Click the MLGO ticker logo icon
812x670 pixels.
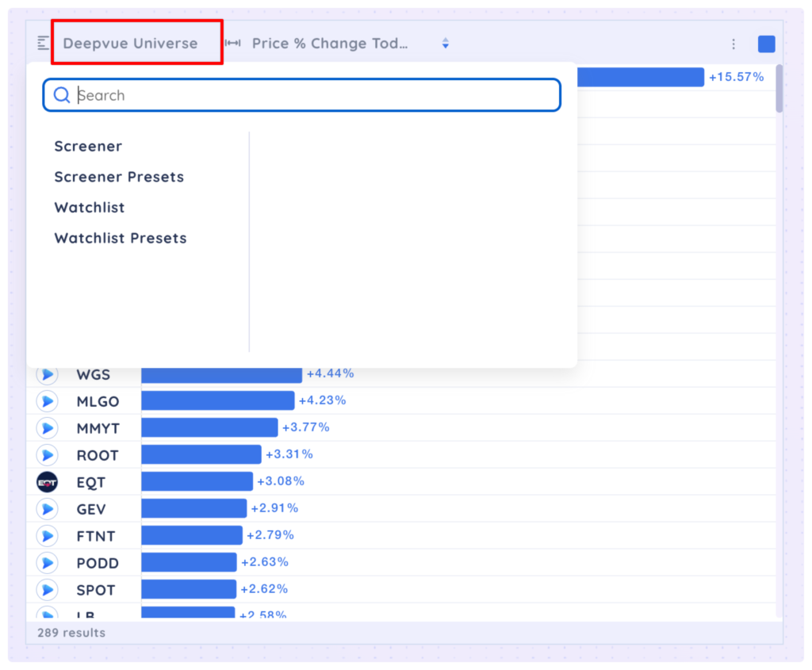47,400
